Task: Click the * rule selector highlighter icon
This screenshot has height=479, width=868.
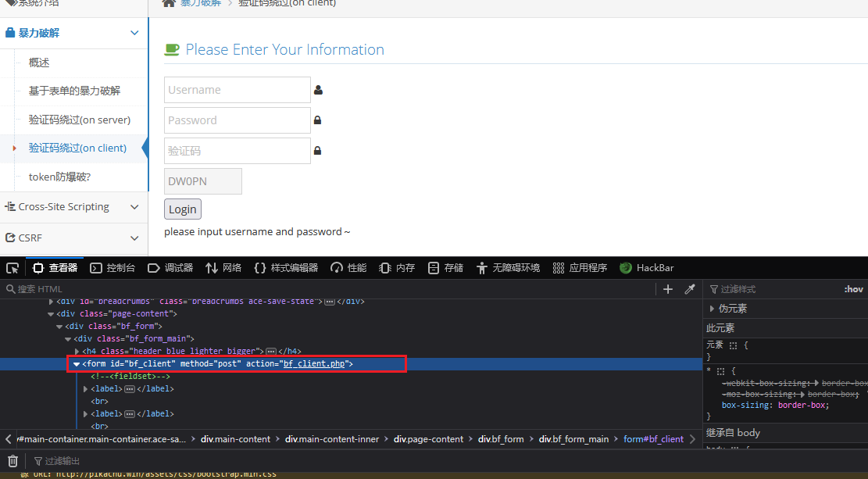Action: coord(721,371)
